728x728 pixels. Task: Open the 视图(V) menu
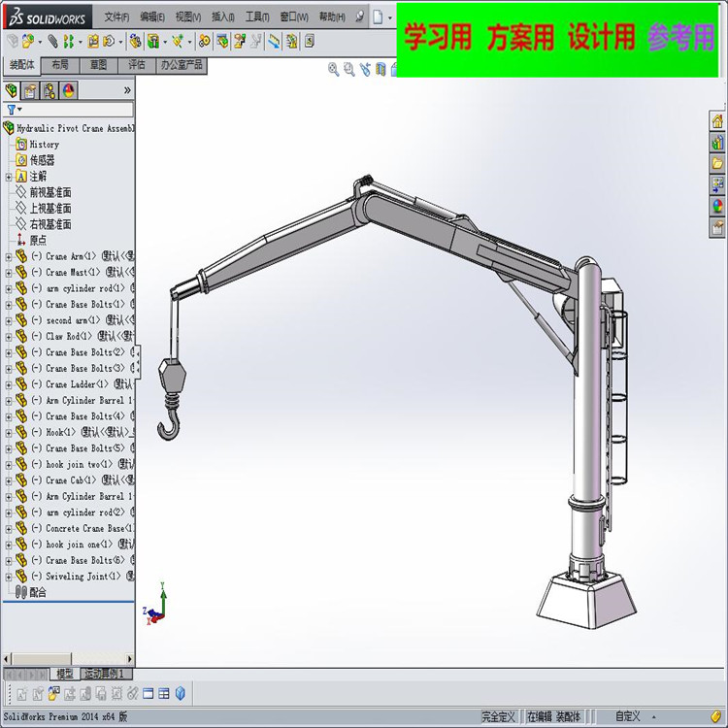point(188,17)
